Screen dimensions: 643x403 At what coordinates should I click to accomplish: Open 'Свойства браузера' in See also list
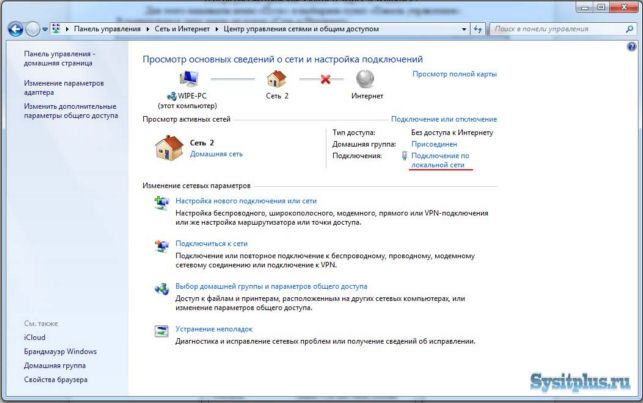click(x=55, y=379)
